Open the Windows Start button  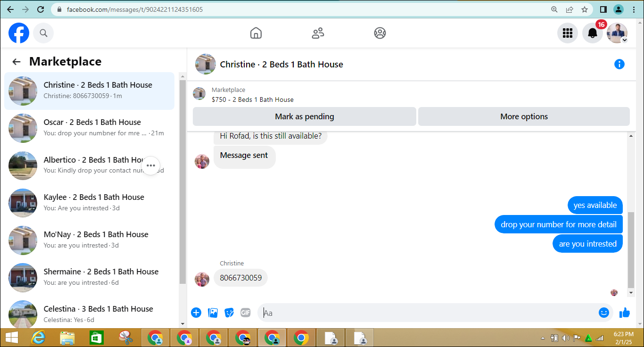11,338
